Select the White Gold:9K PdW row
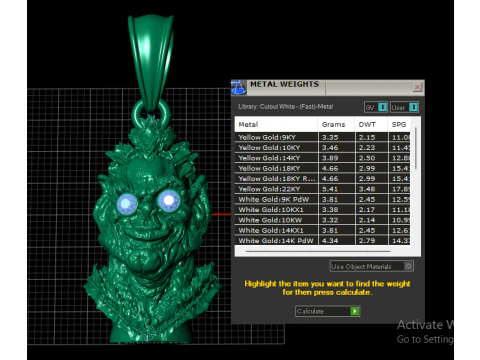Viewport: 480px width, 360px height. tap(323, 199)
